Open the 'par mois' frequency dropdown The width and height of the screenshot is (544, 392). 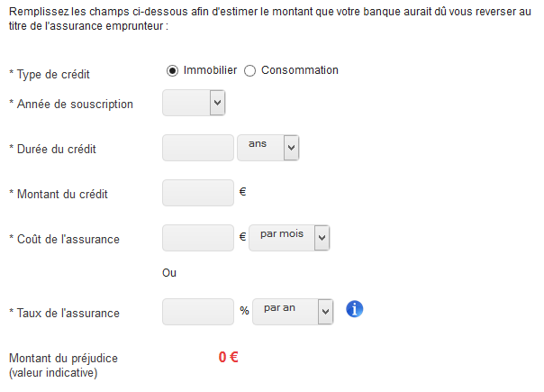tap(290, 238)
